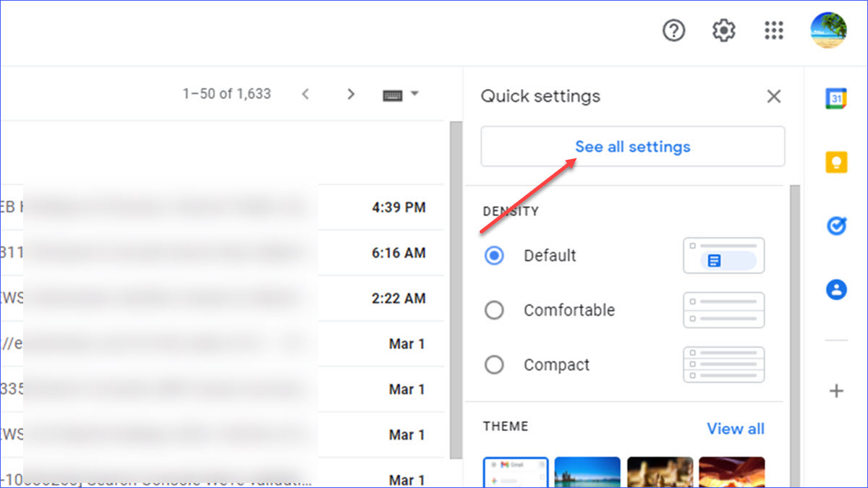Open Google Keep in side panel

pos(836,162)
